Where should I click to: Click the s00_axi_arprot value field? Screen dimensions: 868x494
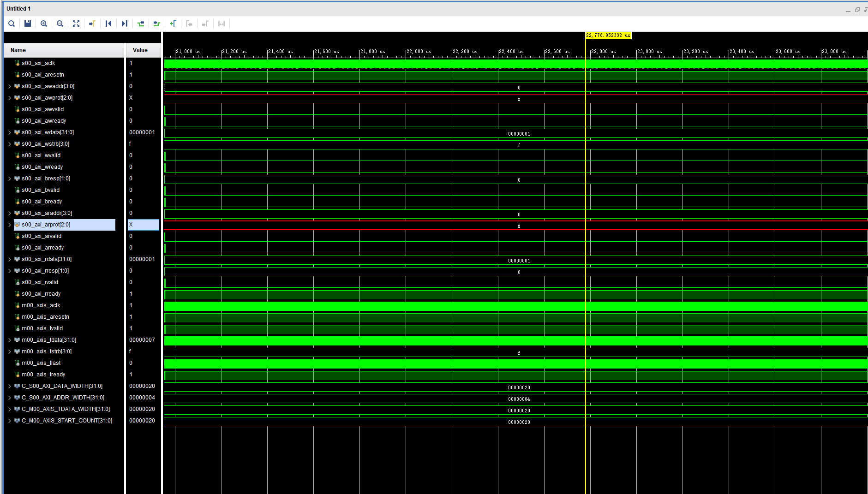(x=143, y=225)
